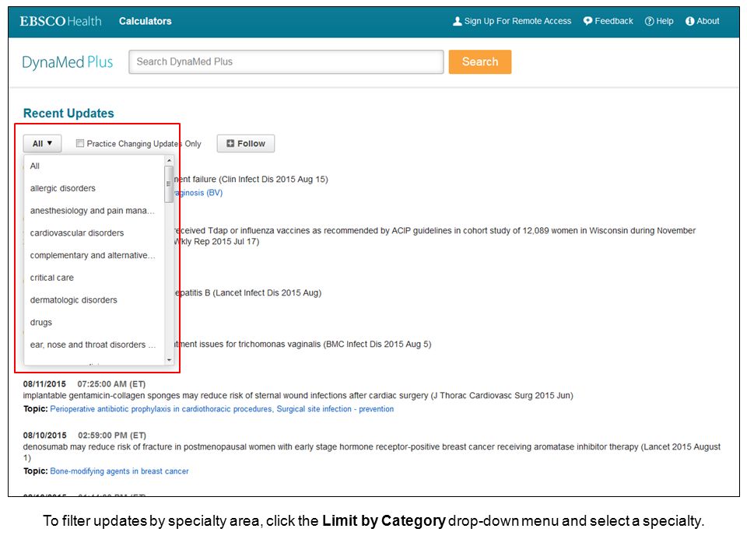This screenshot has height=560, width=747.
Task: Click the orange Search button
Action: click(x=480, y=62)
